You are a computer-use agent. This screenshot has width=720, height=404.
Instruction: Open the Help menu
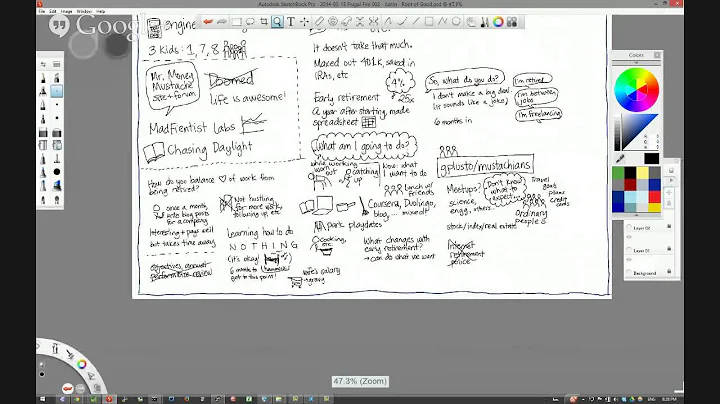(101, 11)
